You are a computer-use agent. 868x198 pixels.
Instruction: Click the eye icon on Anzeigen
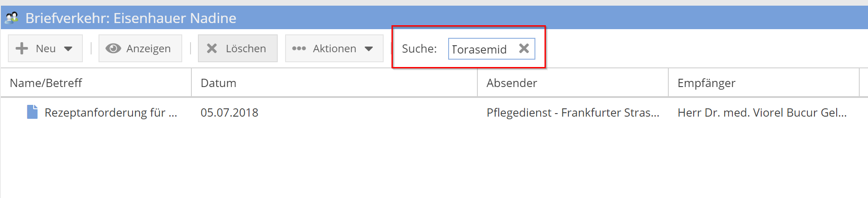point(113,48)
